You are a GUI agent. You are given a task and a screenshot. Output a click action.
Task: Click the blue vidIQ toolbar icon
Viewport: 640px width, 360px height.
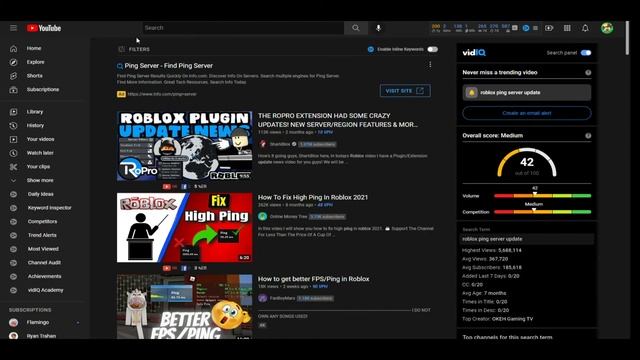pos(526,28)
